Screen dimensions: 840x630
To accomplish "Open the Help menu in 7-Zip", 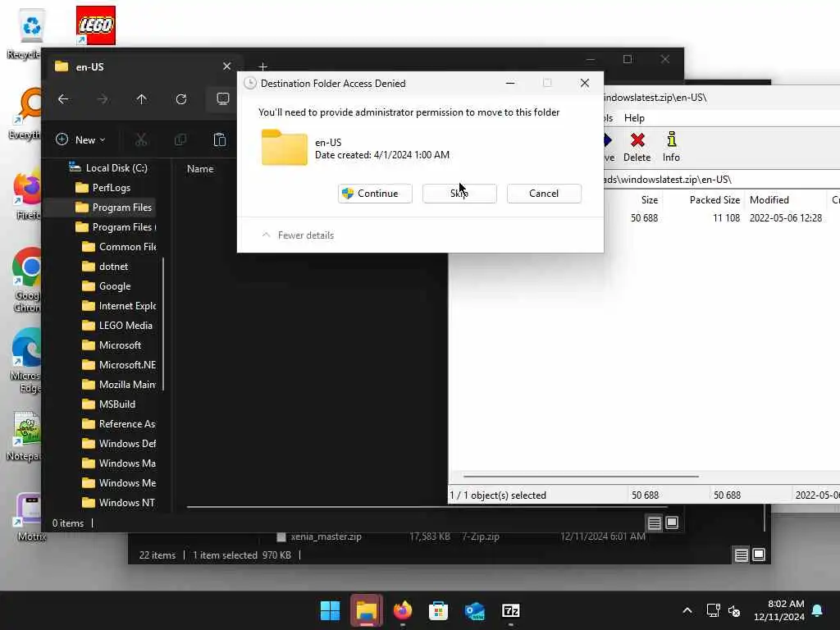I will pyautogui.click(x=634, y=118).
